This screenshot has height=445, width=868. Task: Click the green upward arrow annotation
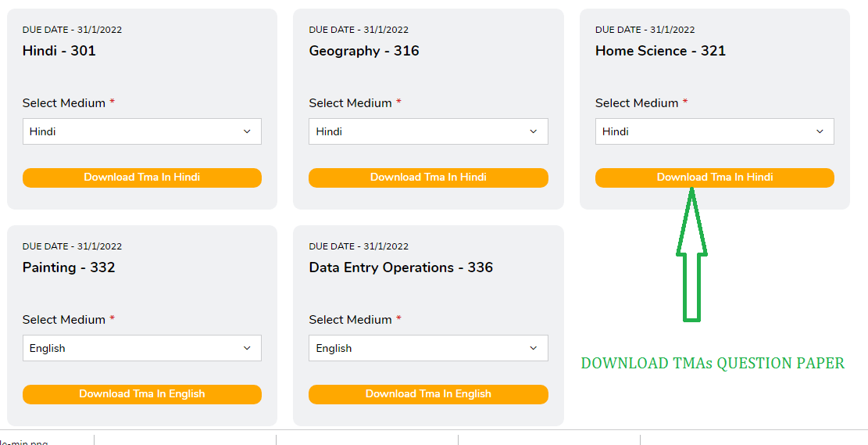[692, 254]
